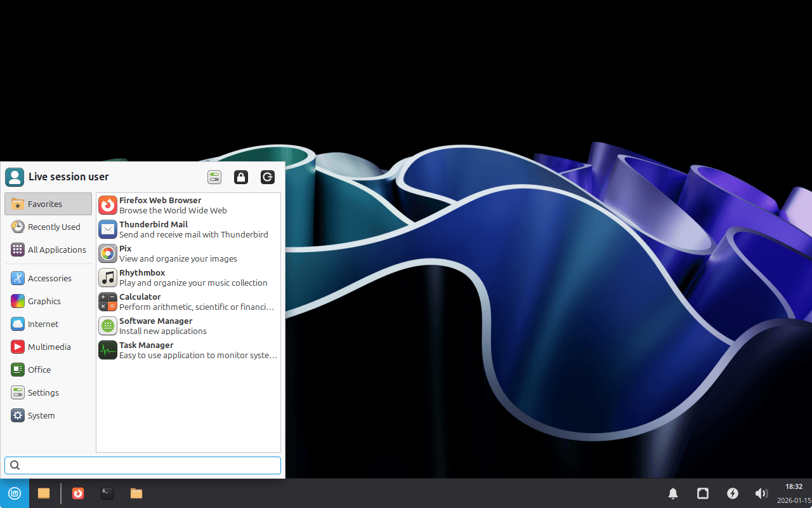Open settings manager icon in menu header
This screenshot has height=508, width=812.
pos(214,177)
